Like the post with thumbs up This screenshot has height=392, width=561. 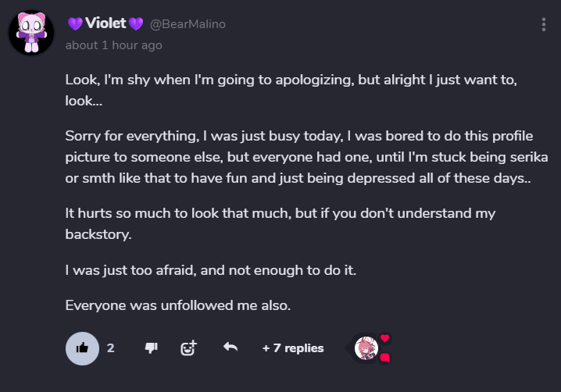(x=82, y=348)
